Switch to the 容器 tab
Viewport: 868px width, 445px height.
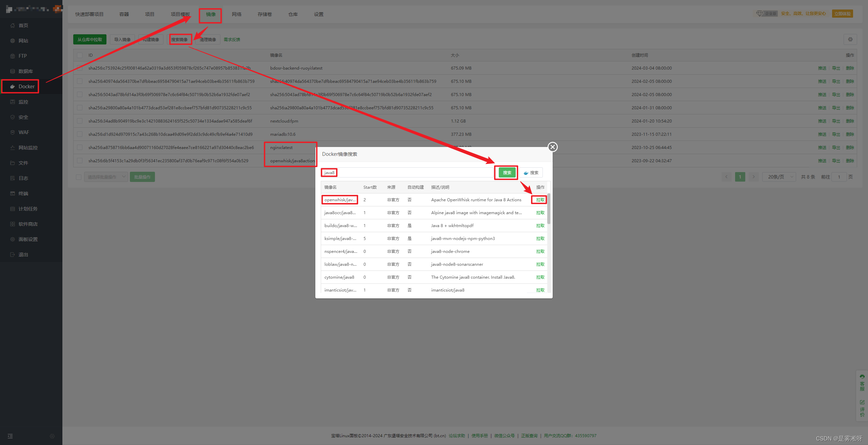point(124,14)
